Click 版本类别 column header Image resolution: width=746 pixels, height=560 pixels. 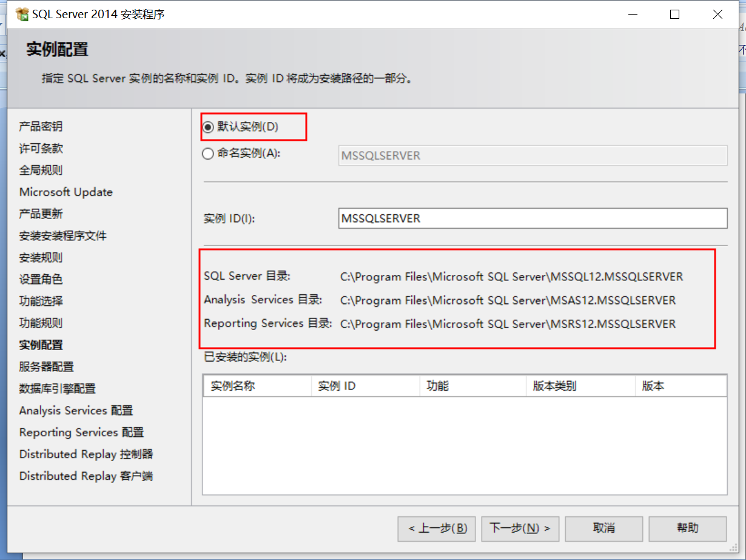coord(580,386)
